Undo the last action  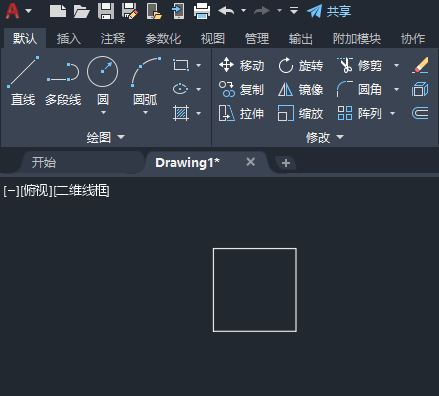pyautogui.click(x=226, y=11)
